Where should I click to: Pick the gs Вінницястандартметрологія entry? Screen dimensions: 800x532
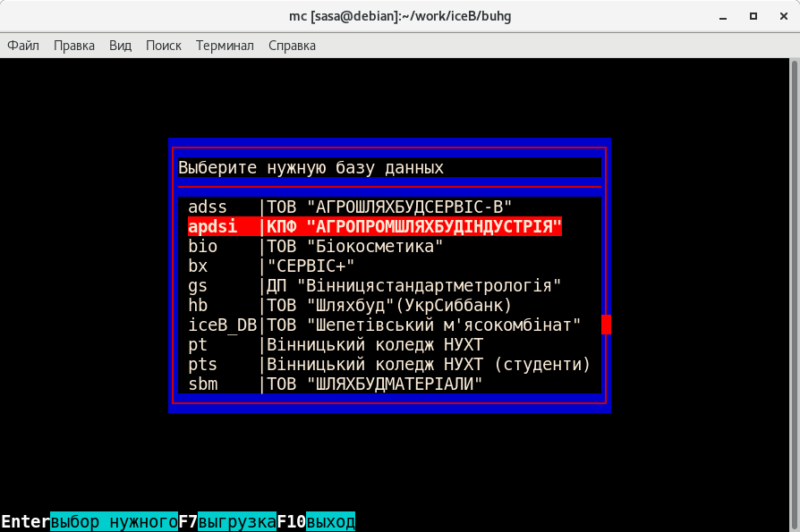coord(374,286)
